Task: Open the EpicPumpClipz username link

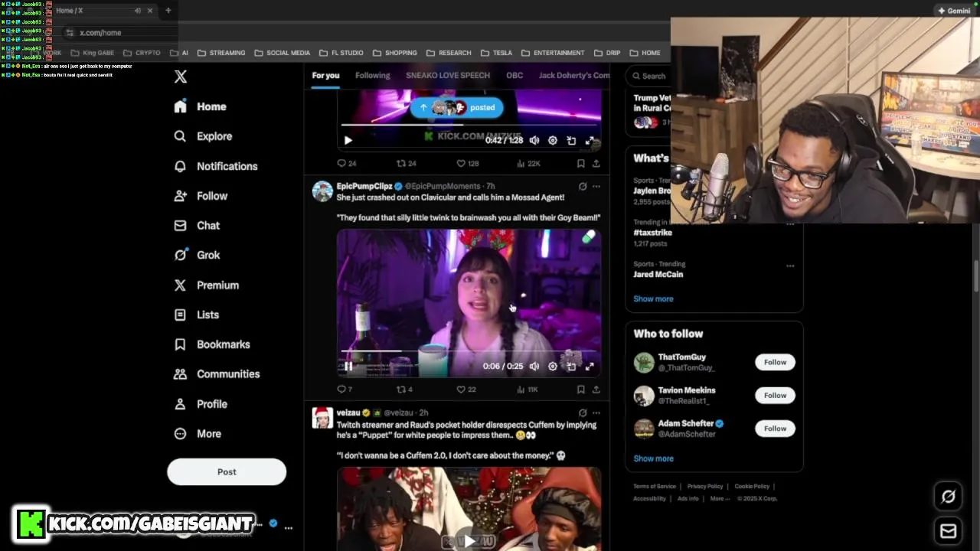Action: tap(364, 186)
